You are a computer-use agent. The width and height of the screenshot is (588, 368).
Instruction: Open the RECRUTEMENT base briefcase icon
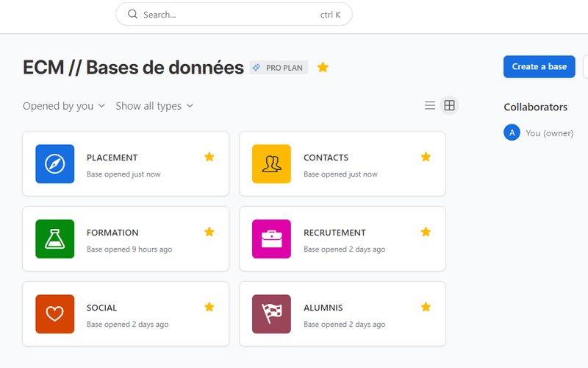click(271, 239)
